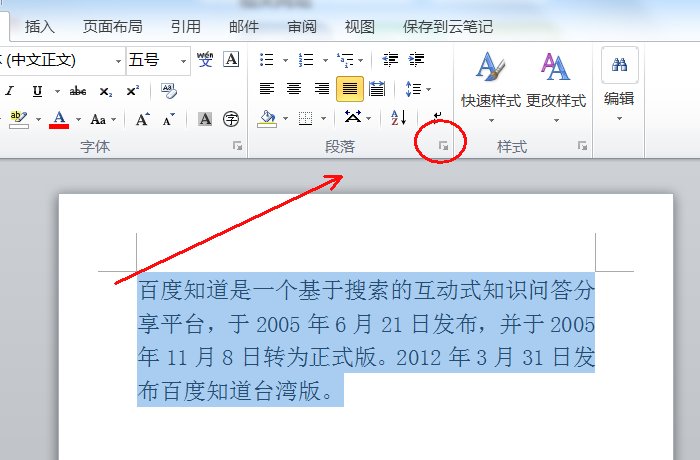The height and width of the screenshot is (460, 700).
Task: Open the 快速样式 gallery
Action: point(491,87)
